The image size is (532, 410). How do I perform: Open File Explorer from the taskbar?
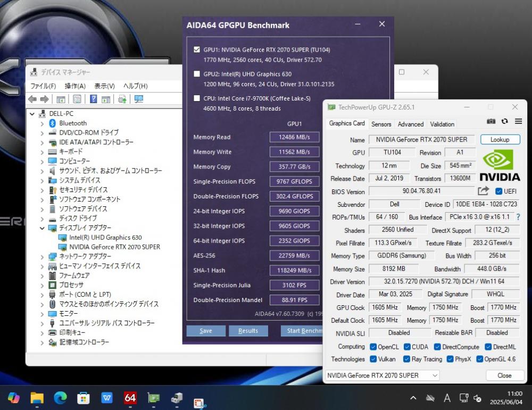click(37, 397)
